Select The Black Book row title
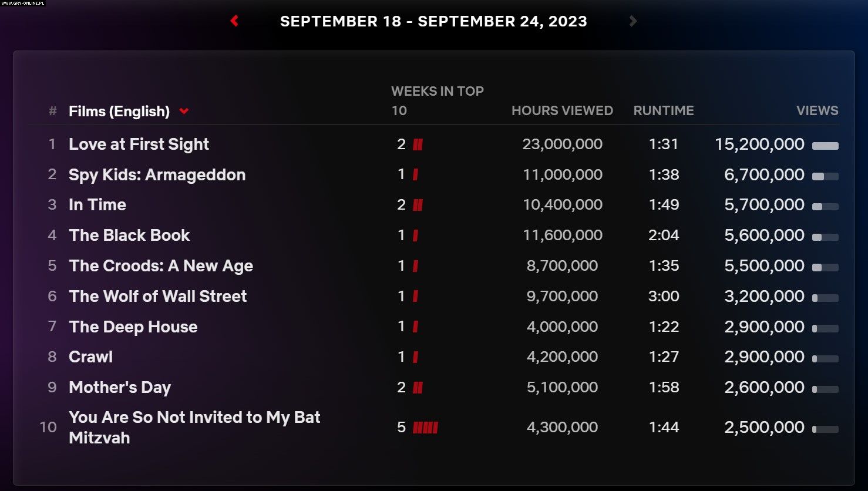Viewport: 868px width, 491px height. click(x=129, y=236)
